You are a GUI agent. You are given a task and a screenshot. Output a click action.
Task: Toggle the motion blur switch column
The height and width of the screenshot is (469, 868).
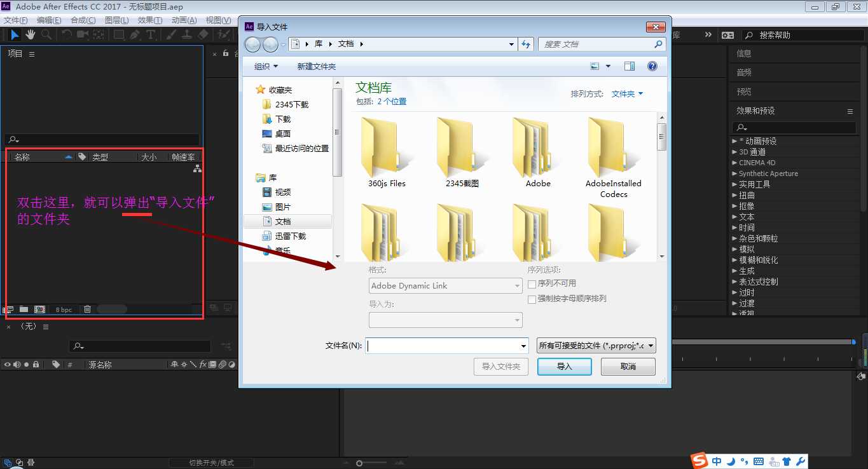point(222,365)
